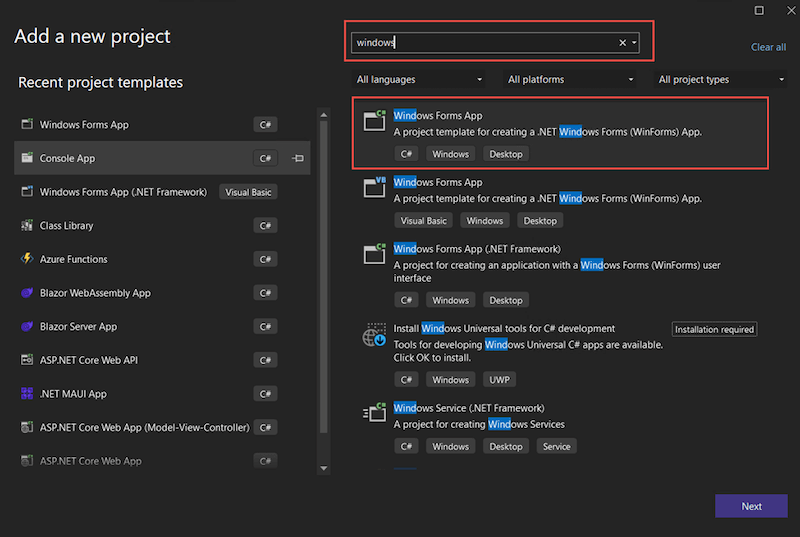Click the Azure Functions lightning icon
This screenshot has height=537, width=800.
(x=27, y=259)
